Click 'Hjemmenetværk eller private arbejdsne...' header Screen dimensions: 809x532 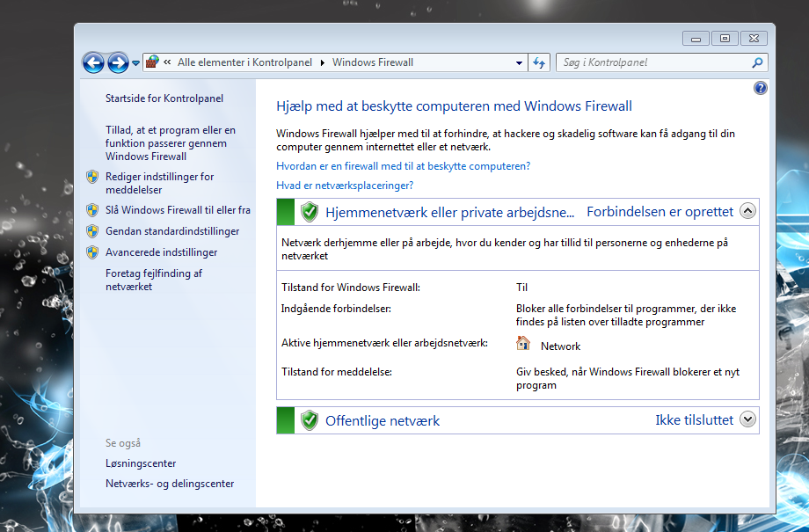click(x=449, y=213)
